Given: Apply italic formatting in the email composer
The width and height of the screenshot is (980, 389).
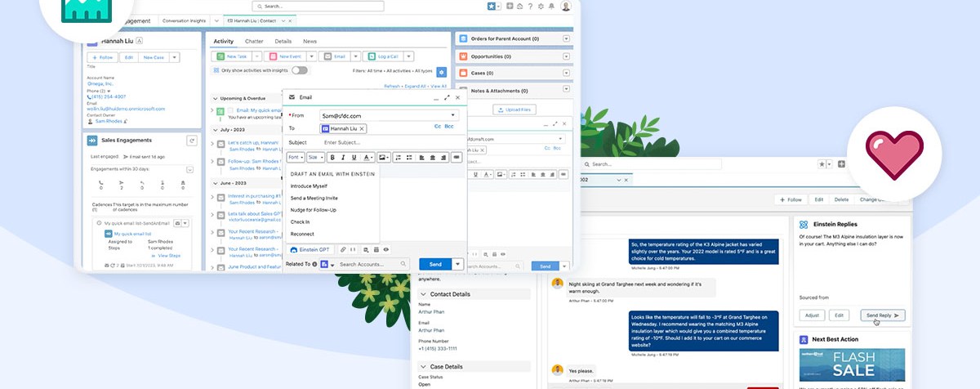Looking at the screenshot, I should [x=344, y=157].
